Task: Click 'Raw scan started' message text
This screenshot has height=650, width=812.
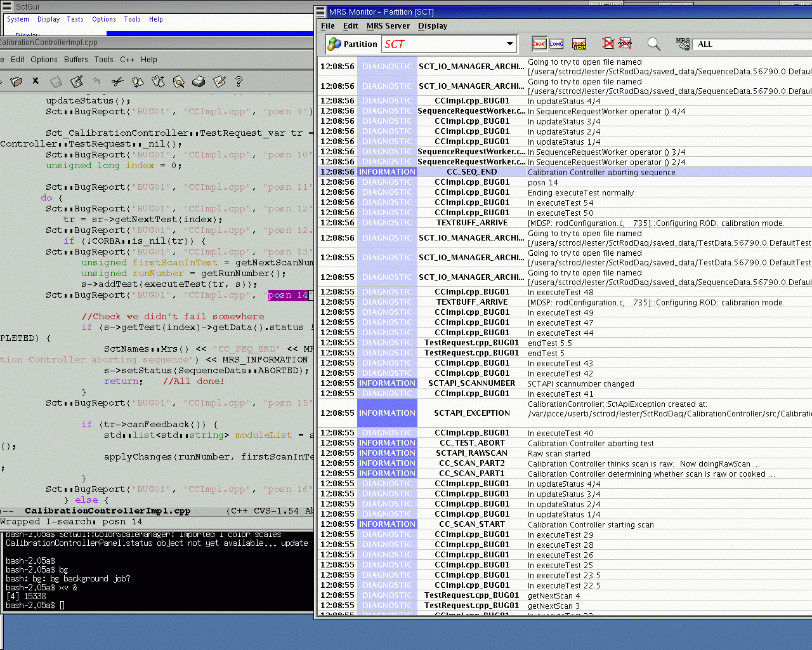Action: [559, 454]
